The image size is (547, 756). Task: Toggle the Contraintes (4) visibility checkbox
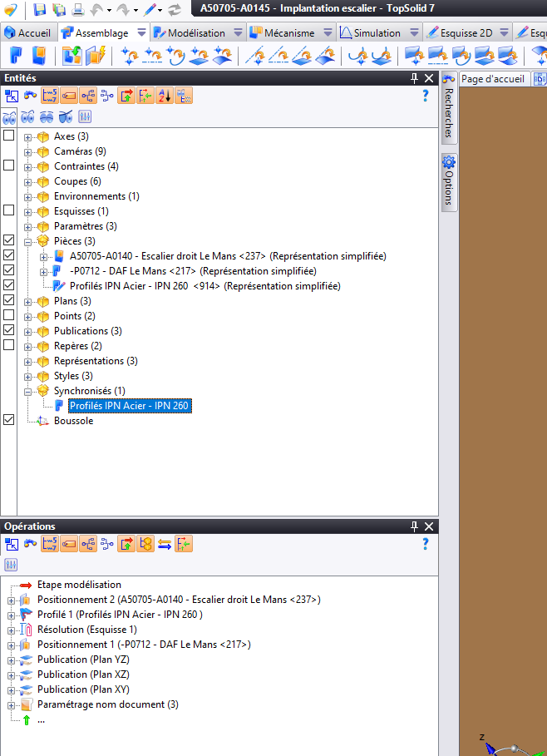(8, 166)
